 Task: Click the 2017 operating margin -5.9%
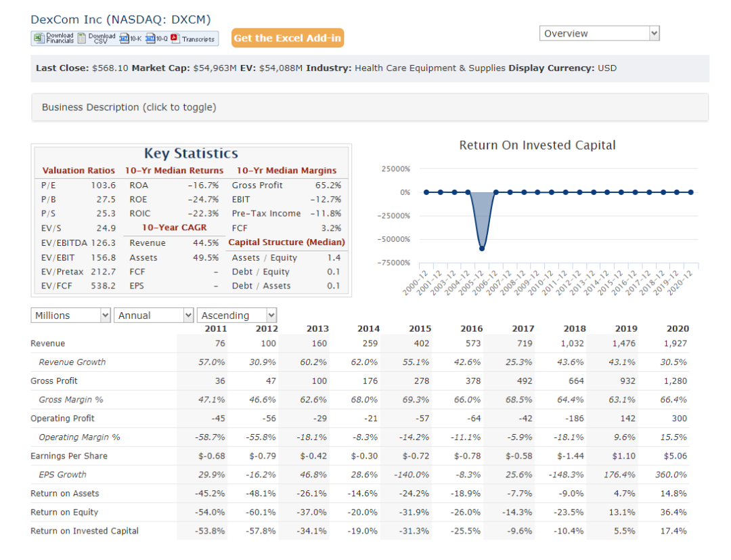pos(519,437)
